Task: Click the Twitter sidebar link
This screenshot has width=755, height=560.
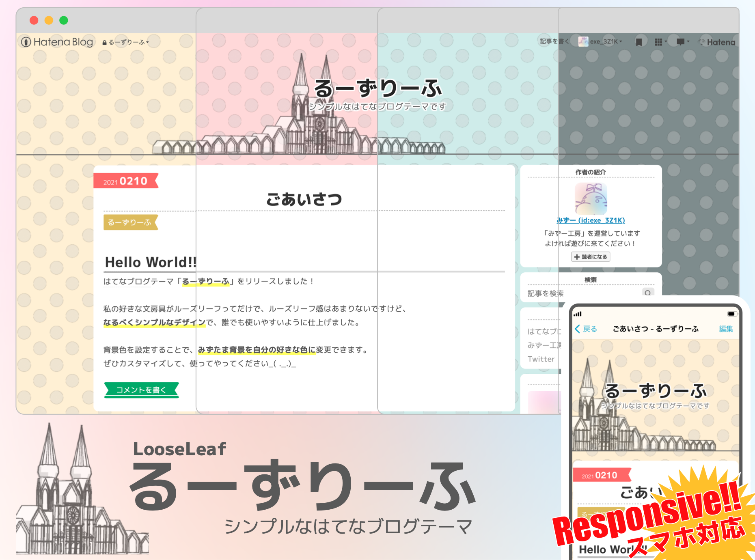Action: tap(541, 359)
